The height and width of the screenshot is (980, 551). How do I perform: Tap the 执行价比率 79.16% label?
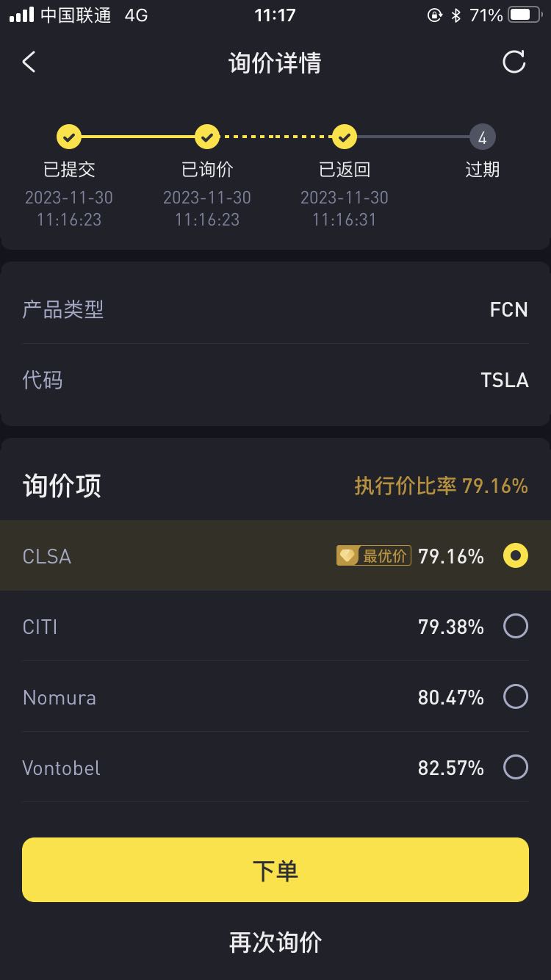(442, 486)
